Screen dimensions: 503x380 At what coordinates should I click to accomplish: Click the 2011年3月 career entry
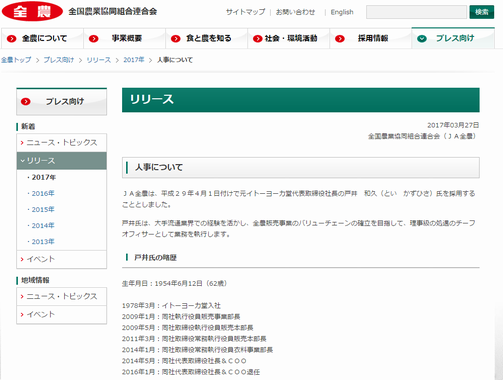click(x=194, y=339)
